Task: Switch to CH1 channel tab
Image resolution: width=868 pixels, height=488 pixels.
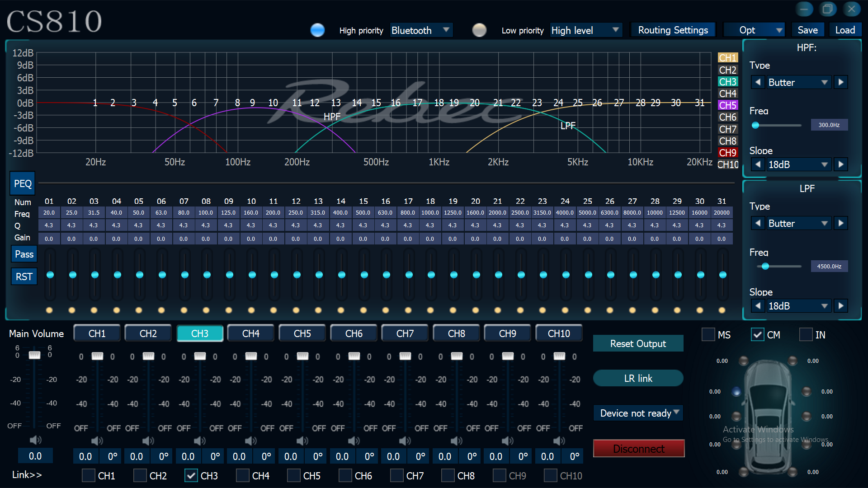Action: (97, 333)
